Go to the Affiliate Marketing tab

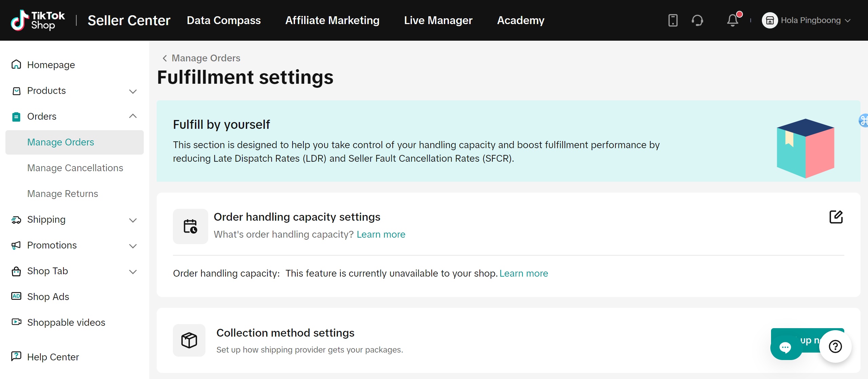pos(332,20)
